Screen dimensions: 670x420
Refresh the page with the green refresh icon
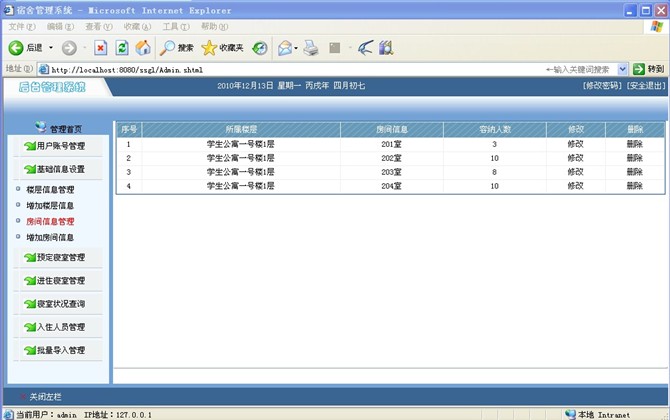122,47
